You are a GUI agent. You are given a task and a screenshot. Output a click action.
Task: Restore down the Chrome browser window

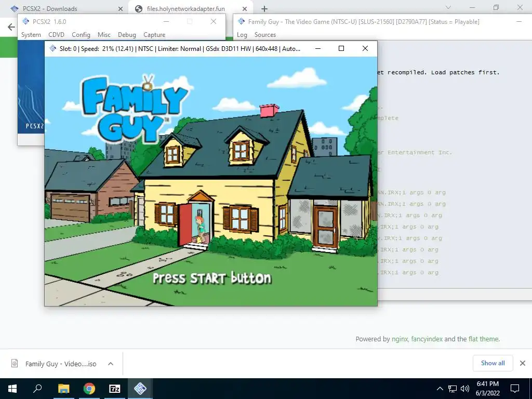496,7
